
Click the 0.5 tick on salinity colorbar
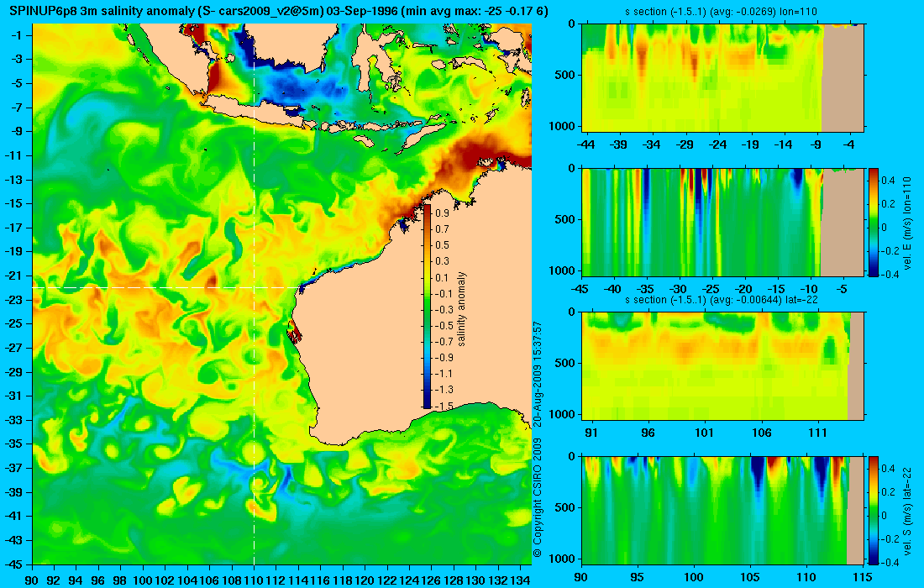(x=443, y=245)
